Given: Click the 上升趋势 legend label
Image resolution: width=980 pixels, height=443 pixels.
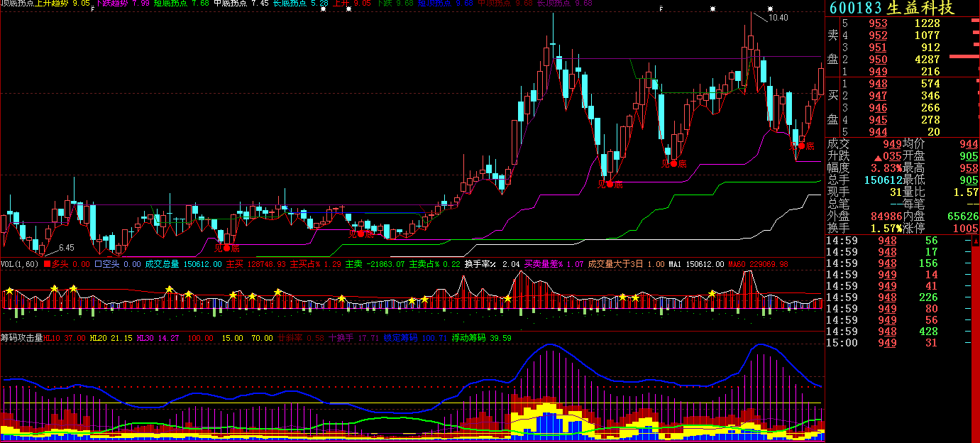Looking at the screenshot, I should (x=53, y=4).
